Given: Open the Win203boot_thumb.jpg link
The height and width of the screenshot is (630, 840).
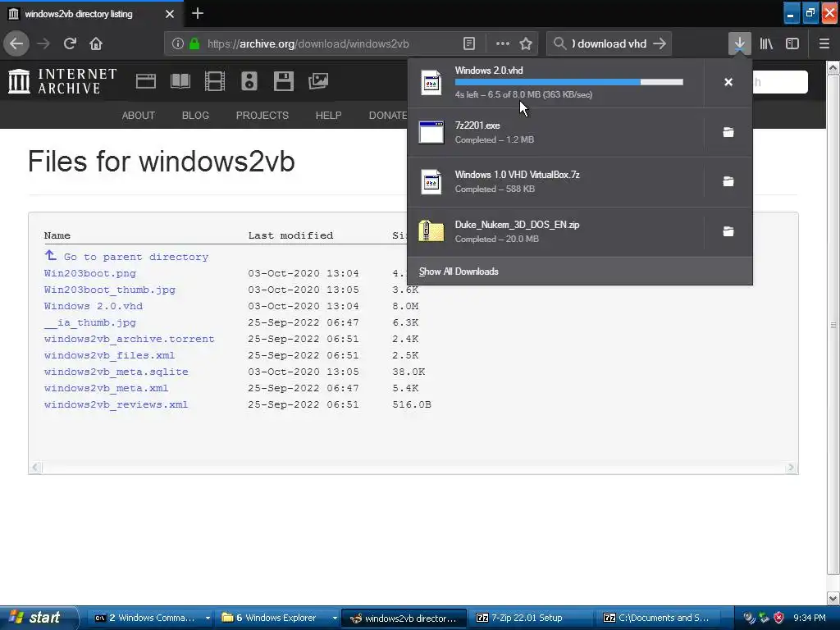Looking at the screenshot, I should 110,290.
